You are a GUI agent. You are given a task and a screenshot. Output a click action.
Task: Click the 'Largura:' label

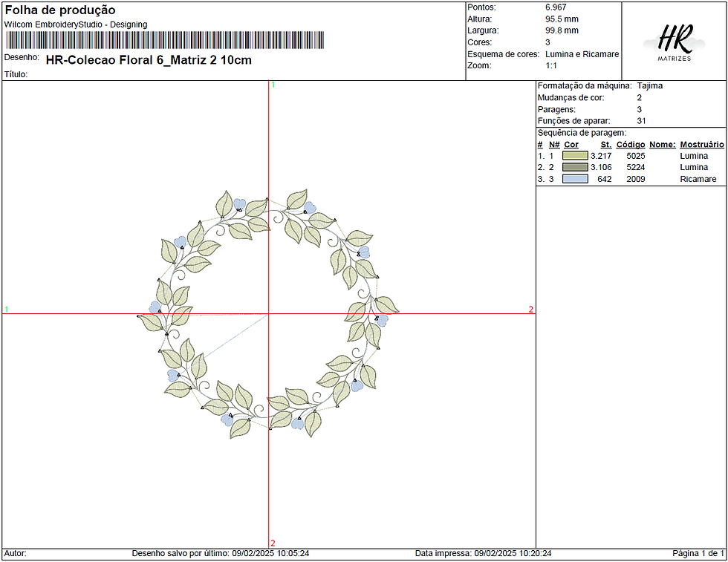483,30
